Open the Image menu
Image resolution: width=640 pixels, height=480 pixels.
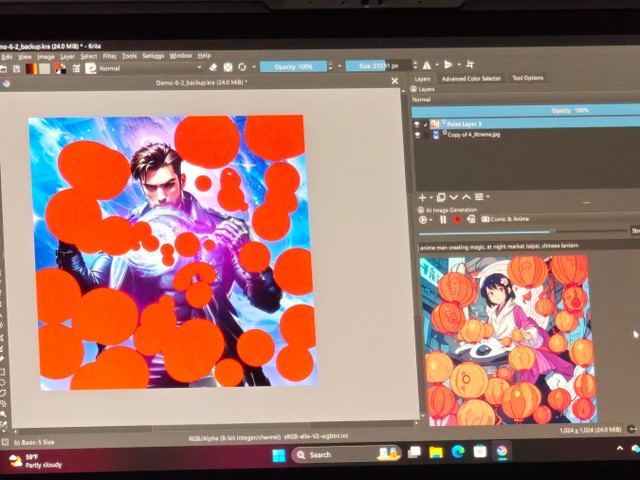coord(46,57)
